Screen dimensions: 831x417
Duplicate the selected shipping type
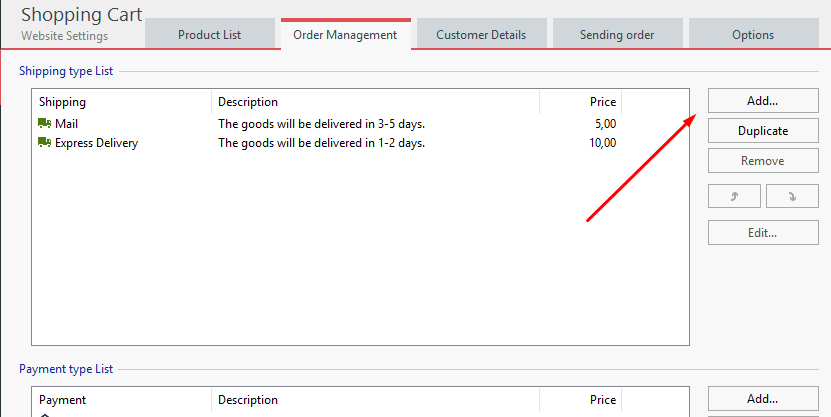tap(762, 131)
